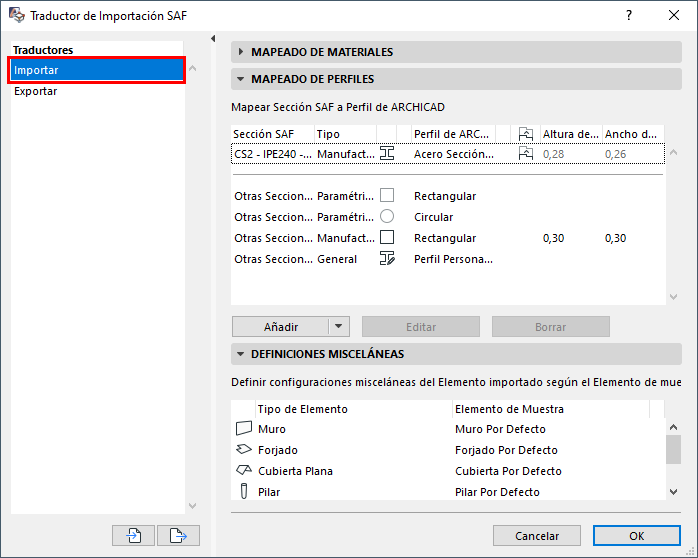Image resolution: width=698 pixels, height=558 pixels.
Task: Click profiles list scroll up arrow
Action: click(x=674, y=153)
